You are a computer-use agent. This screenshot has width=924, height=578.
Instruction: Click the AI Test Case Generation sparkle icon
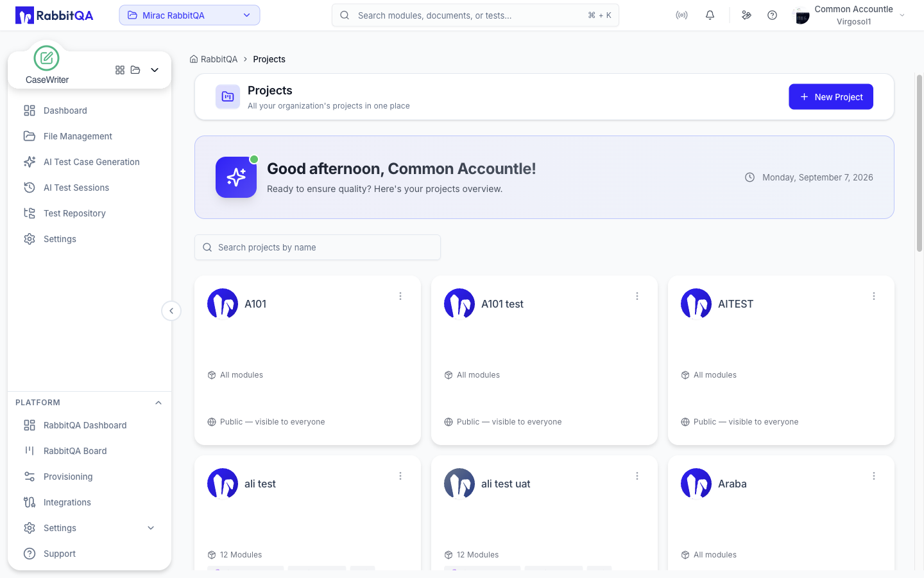click(x=30, y=162)
